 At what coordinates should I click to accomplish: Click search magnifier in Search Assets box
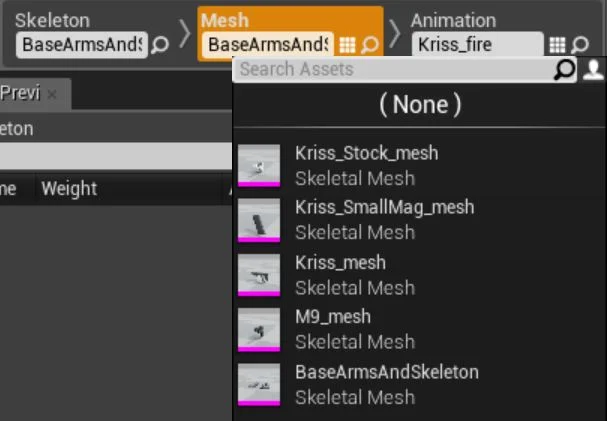[564, 70]
